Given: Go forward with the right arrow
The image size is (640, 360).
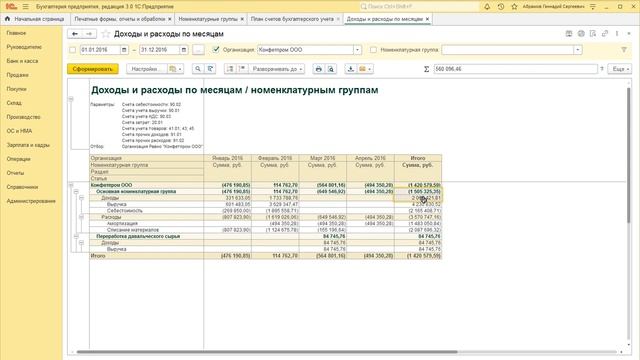Looking at the screenshot, I should [x=89, y=34].
